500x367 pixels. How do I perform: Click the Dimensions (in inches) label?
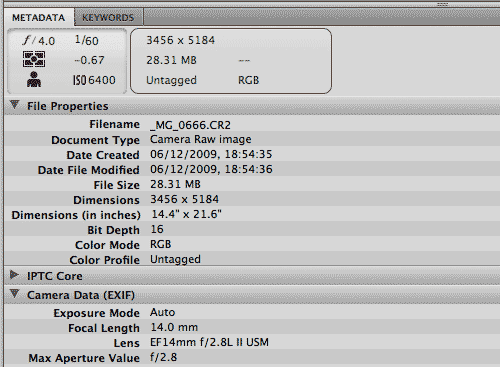pos(76,215)
